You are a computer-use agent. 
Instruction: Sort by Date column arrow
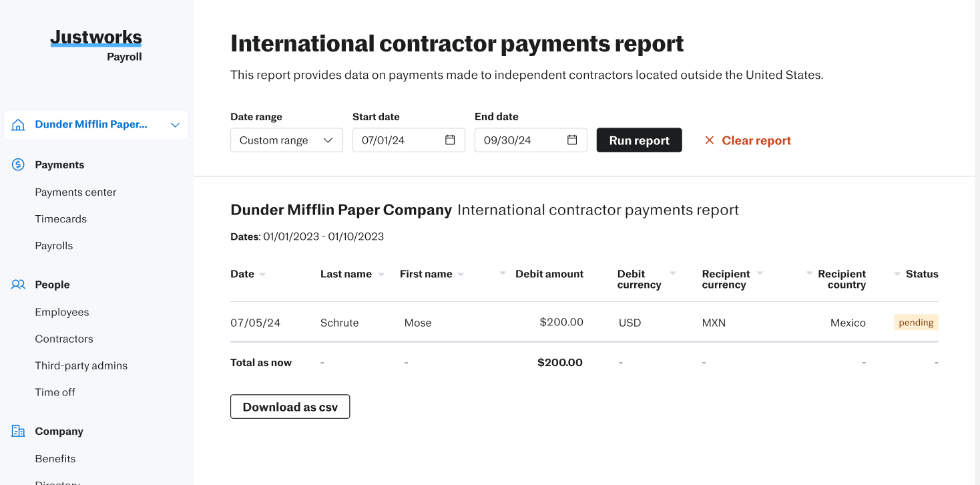[262, 275]
